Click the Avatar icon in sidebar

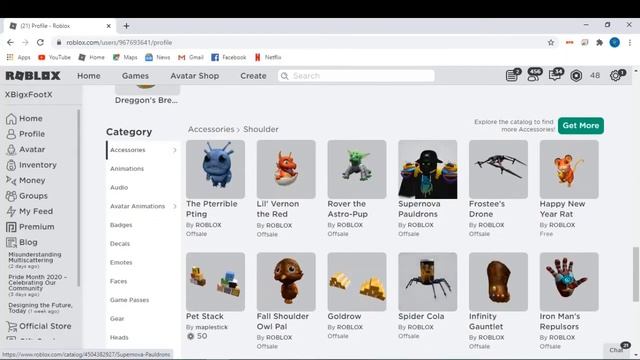click(11, 149)
